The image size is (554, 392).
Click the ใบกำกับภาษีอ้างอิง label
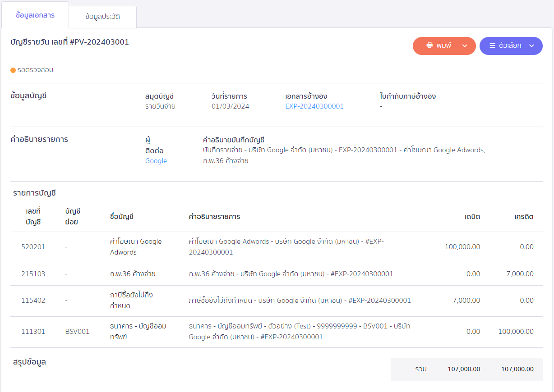click(408, 96)
